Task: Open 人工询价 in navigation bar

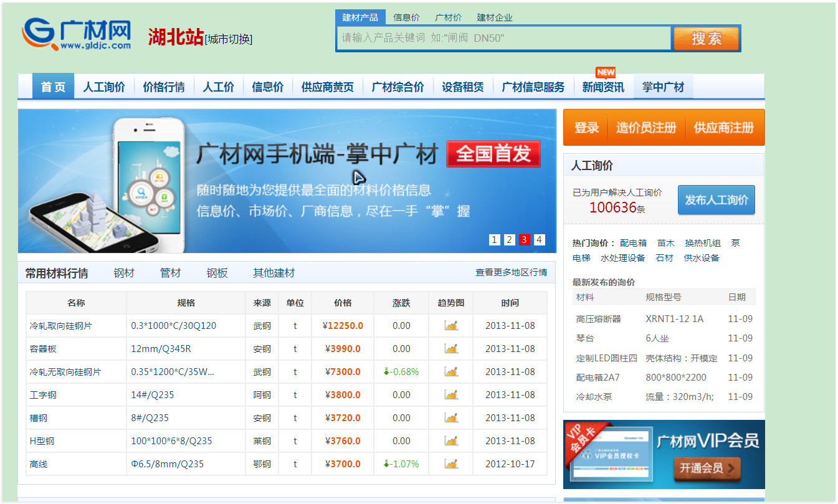Action: pos(104,87)
